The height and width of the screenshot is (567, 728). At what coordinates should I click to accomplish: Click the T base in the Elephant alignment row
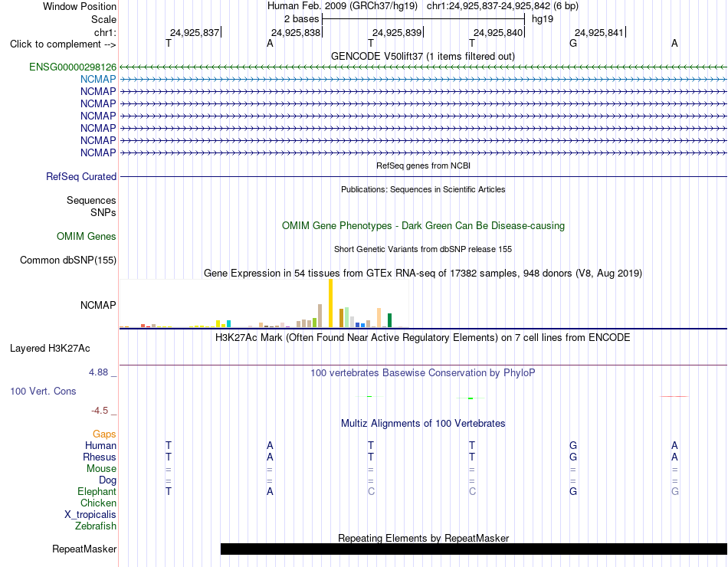[x=169, y=491]
